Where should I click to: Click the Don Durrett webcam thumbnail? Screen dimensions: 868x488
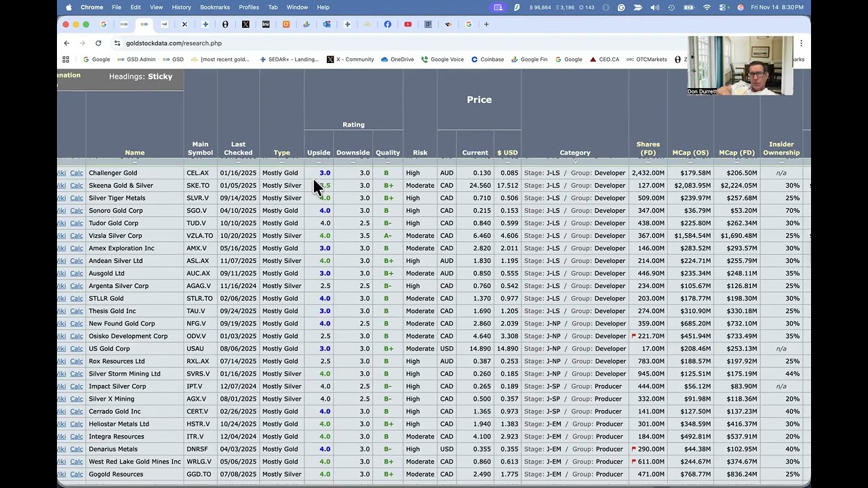(x=741, y=65)
